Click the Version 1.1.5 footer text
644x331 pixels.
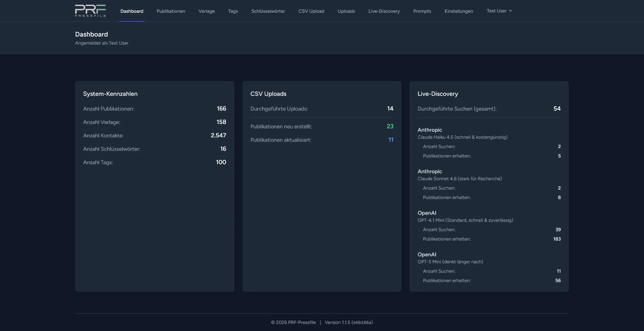[349, 322]
